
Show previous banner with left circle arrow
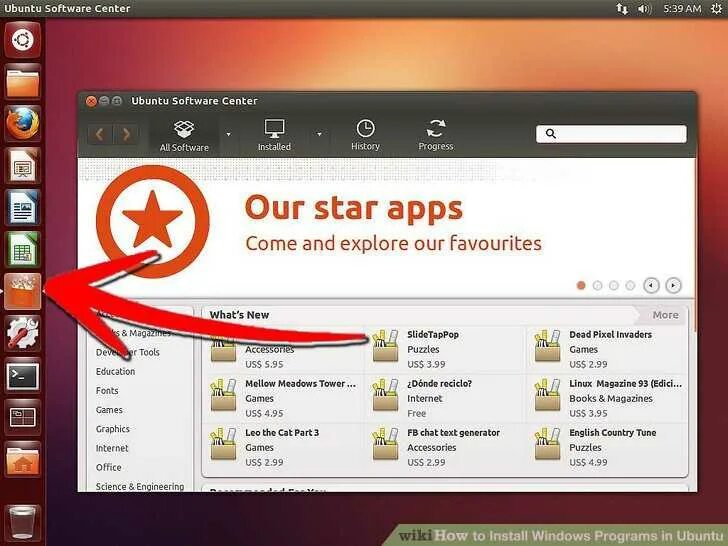click(x=651, y=285)
